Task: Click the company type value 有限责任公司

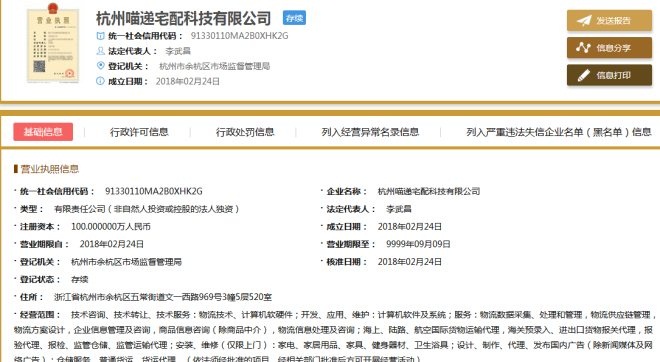Action: (146, 209)
